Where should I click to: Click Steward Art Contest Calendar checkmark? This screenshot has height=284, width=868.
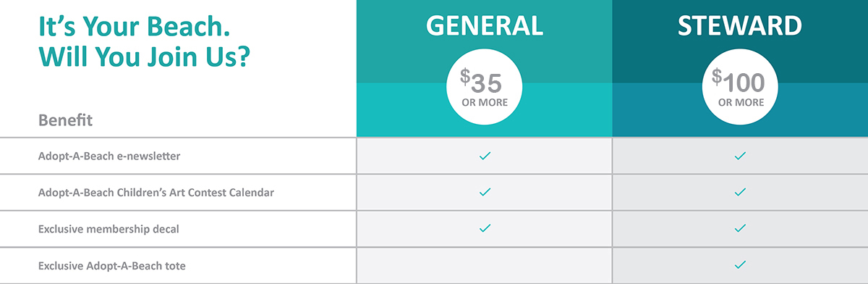click(739, 192)
